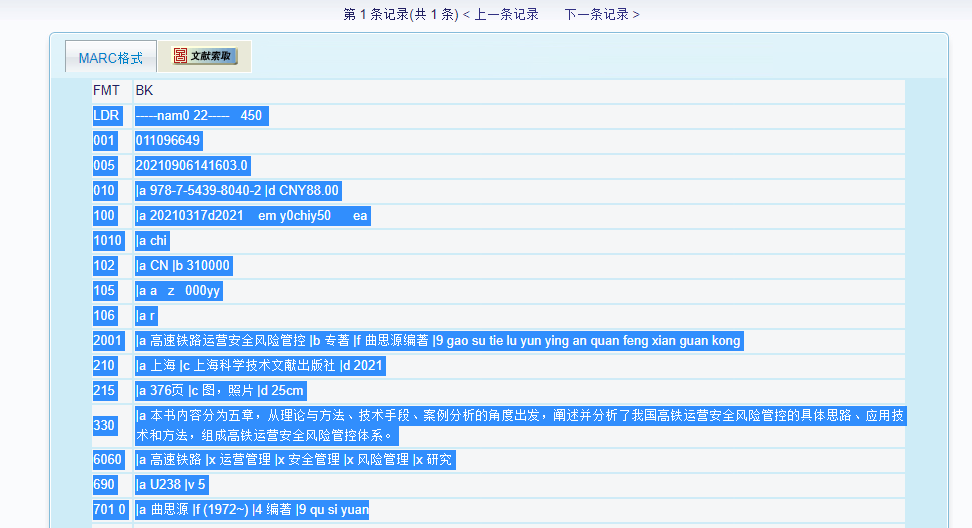Image resolution: width=972 pixels, height=528 pixels.
Task: Click field tag 102
Action: point(104,265)
